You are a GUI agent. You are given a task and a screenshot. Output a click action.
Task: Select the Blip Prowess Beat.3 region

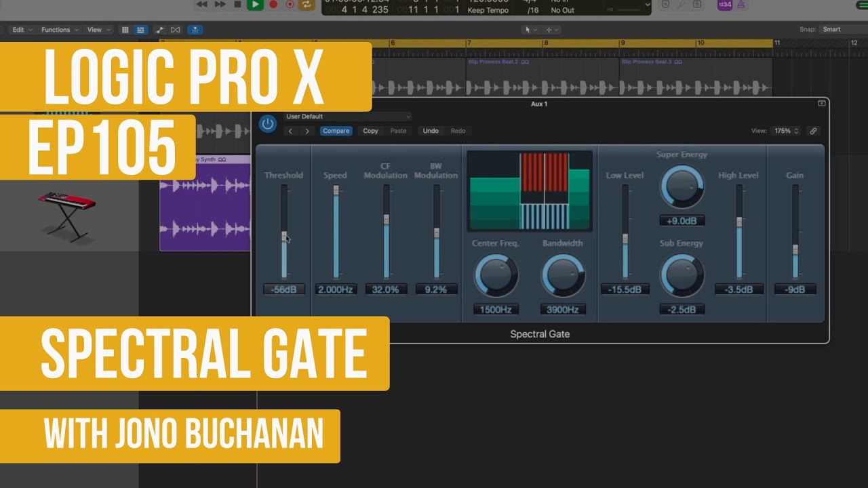coord(696,76)
